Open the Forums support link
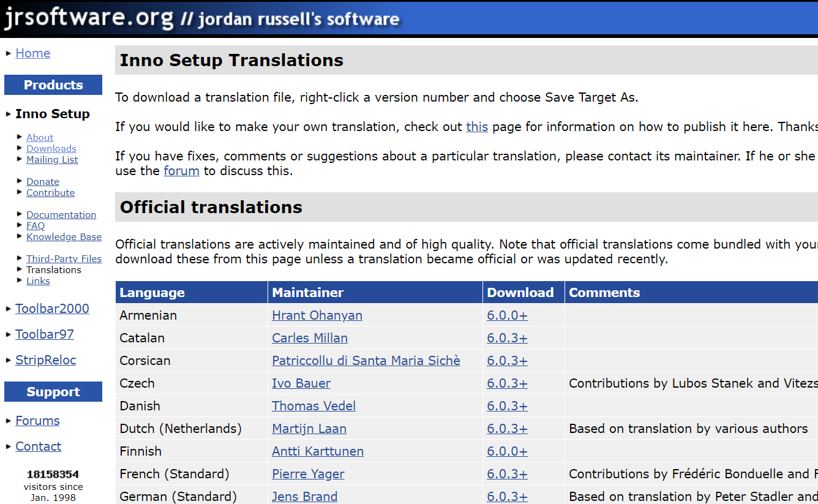Screen dimensions: 818x504 click(x=37, y=421)
